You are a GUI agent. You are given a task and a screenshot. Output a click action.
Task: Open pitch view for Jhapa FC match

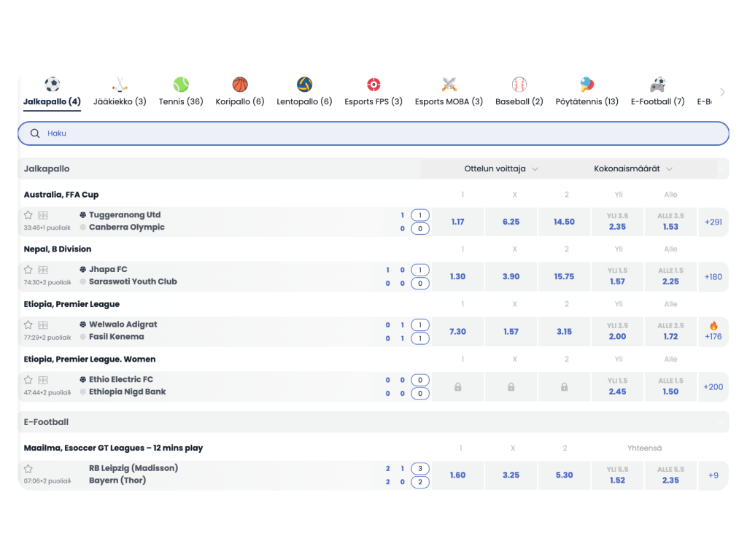[43, 270]
